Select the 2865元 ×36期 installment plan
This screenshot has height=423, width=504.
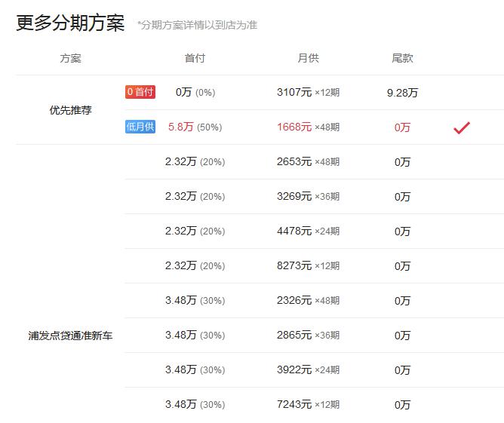308,336
